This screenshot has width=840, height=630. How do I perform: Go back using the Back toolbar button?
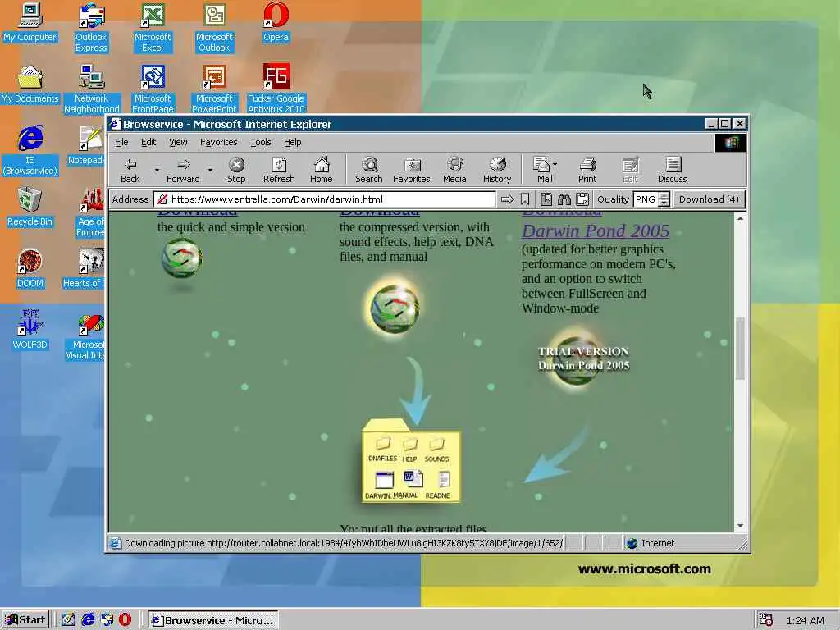[x=130, y=171]
